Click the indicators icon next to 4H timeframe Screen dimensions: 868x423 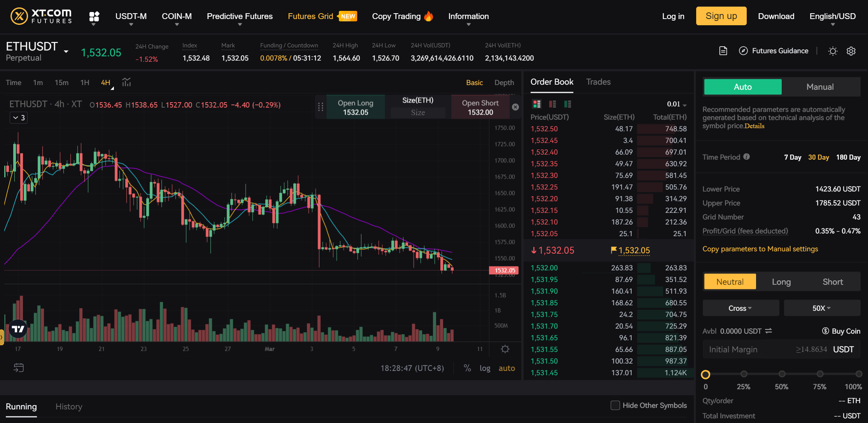coord(126,82)
